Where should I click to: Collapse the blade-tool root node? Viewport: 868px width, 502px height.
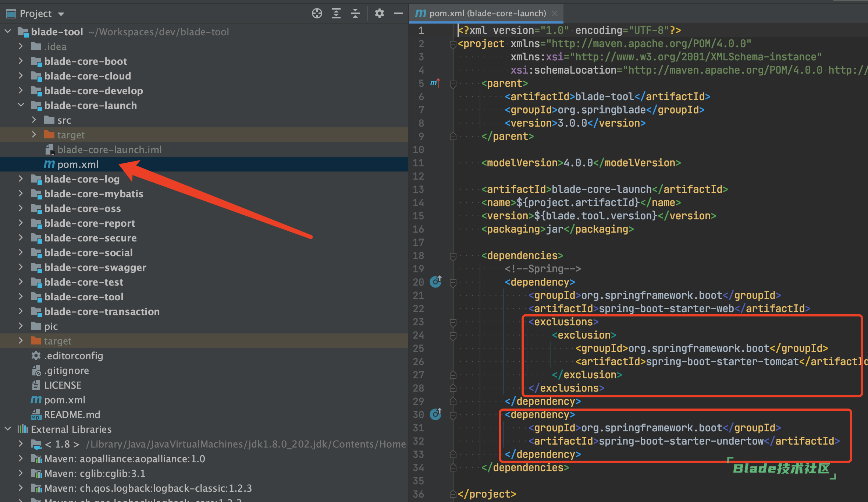(8, 31)
